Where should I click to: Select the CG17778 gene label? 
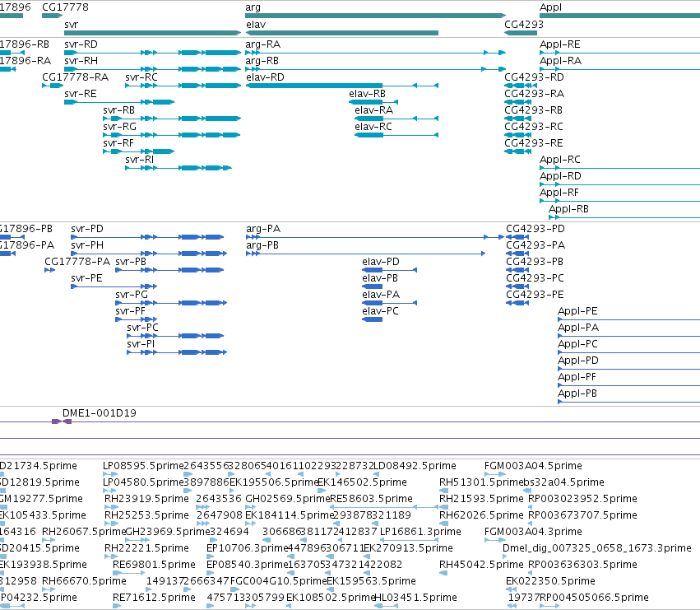pyautogui.click(x=65, y=7)
